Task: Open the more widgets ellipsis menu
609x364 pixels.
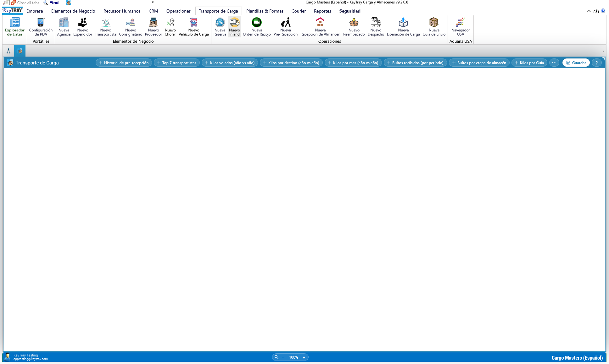Action: click(554, 63)
